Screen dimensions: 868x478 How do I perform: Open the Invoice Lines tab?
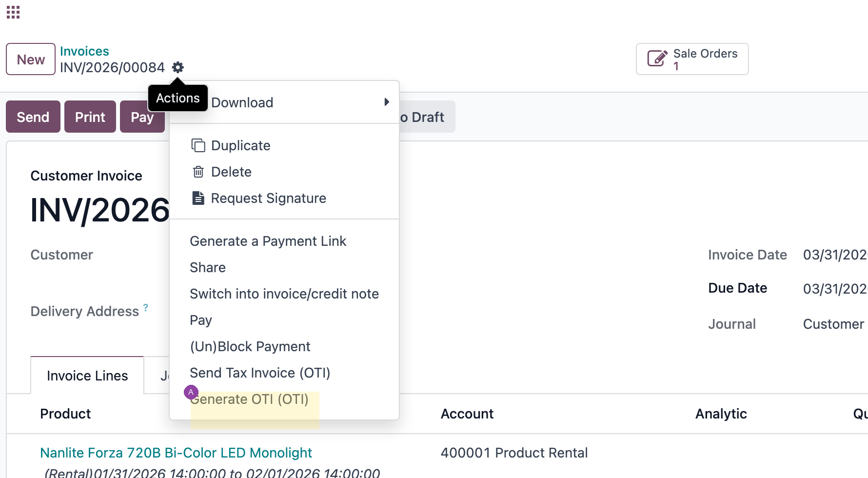click(x=87, y=376)
